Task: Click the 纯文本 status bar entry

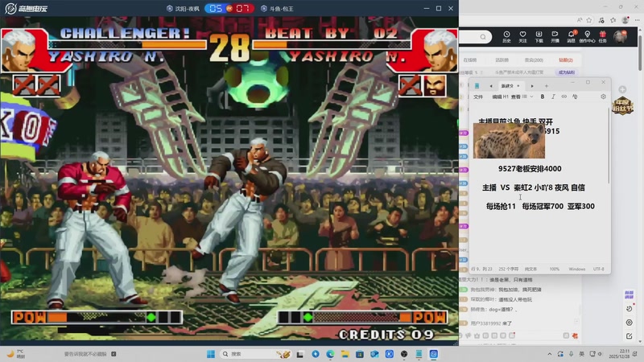Action: coord(530,269)
